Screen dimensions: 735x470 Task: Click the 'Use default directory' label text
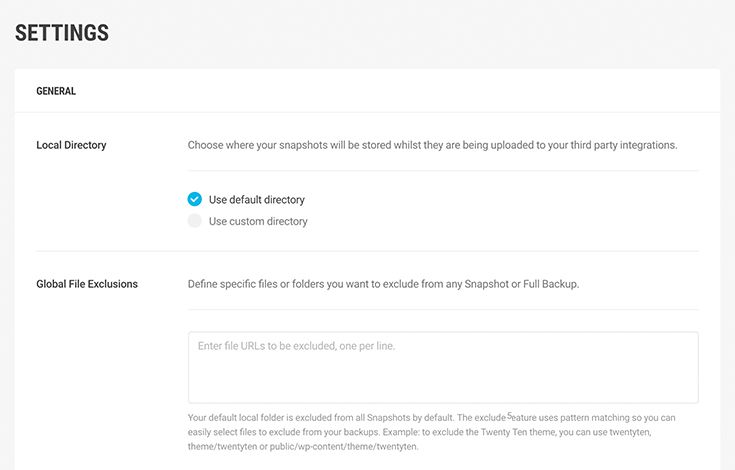tap(256, 200)
